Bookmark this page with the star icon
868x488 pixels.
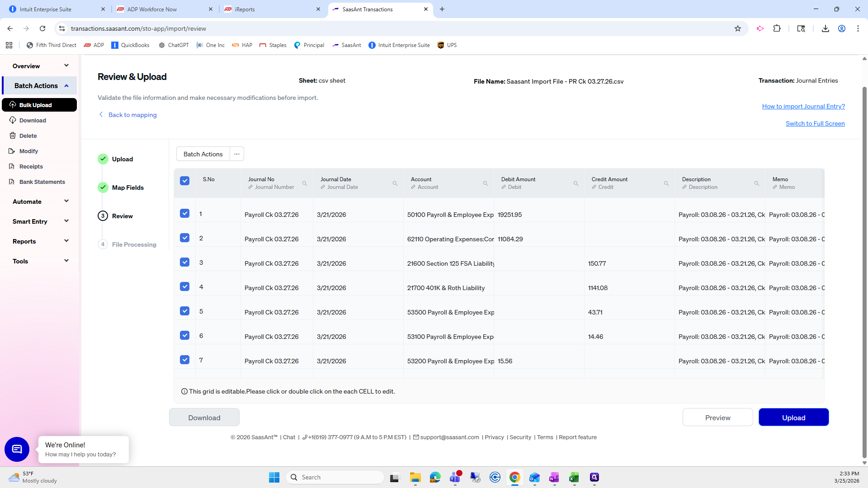[738, 28]
